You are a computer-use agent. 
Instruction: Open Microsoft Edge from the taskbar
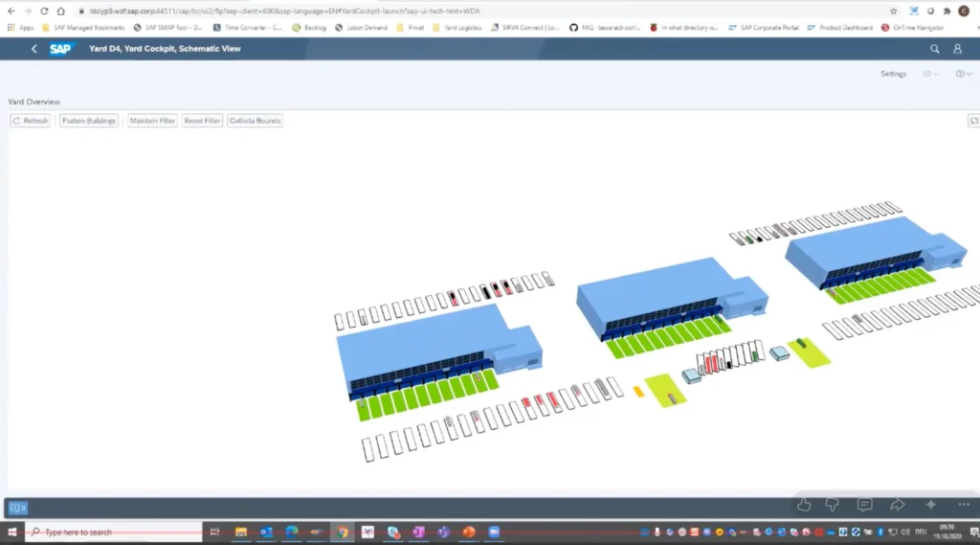(292, 533)
